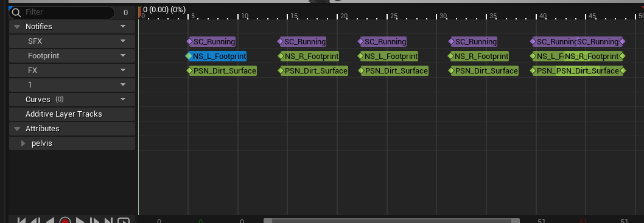Play the animation forward
Viewport: 644px width, 223px height.
click(80, 221)
